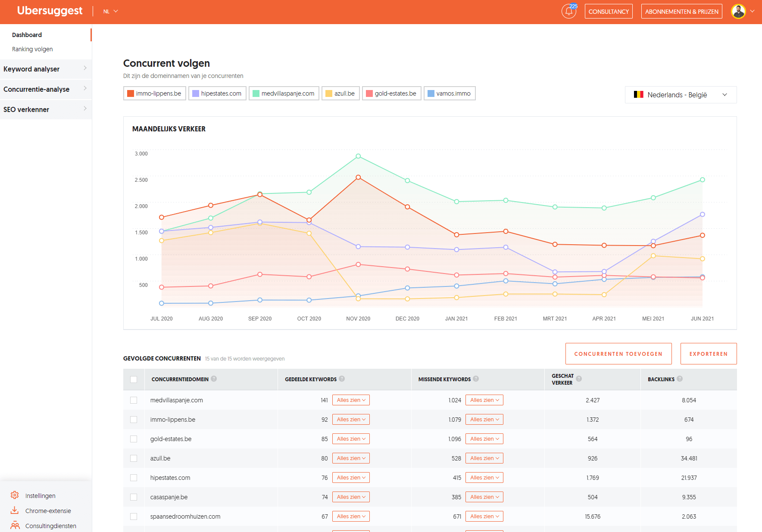Check the spaansedroomhuizen.com row checkbox
The image size is (762, 532).
click(x=134, y=516)
